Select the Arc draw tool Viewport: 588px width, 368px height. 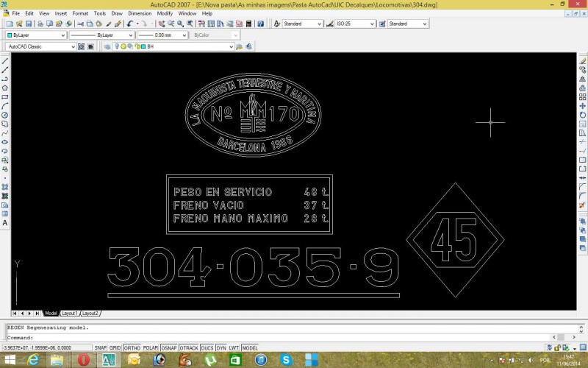[5, 106]
